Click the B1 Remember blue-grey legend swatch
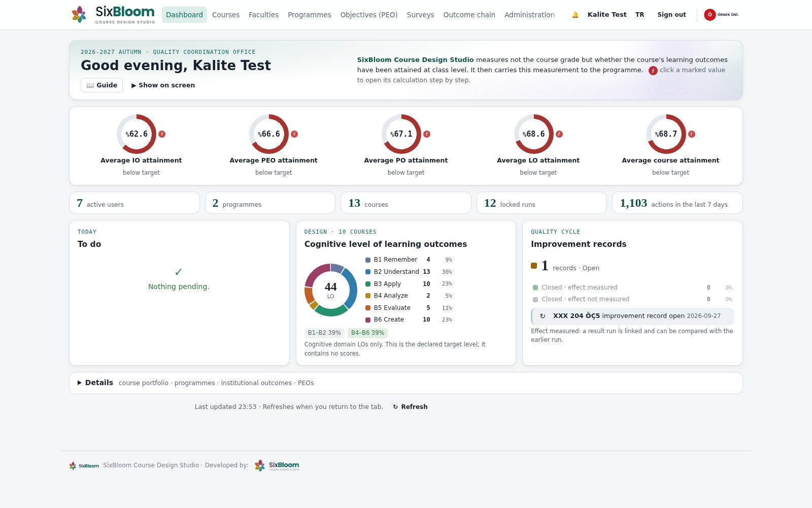 pos(368,260)
